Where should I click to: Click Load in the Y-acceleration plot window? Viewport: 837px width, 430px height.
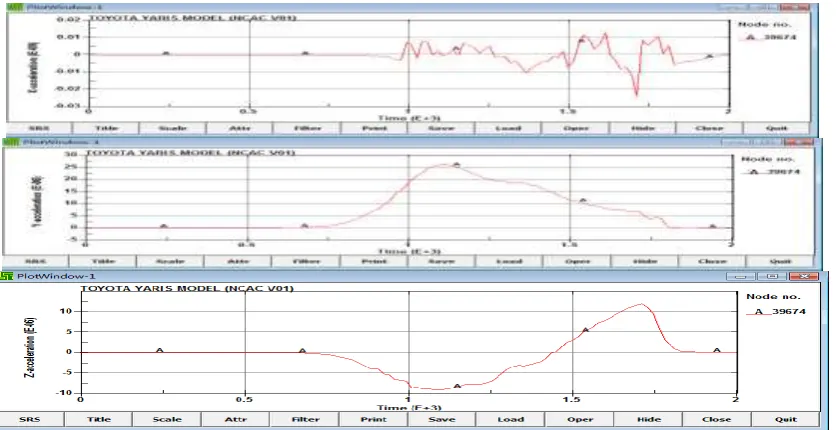click(x=509, y=261)
